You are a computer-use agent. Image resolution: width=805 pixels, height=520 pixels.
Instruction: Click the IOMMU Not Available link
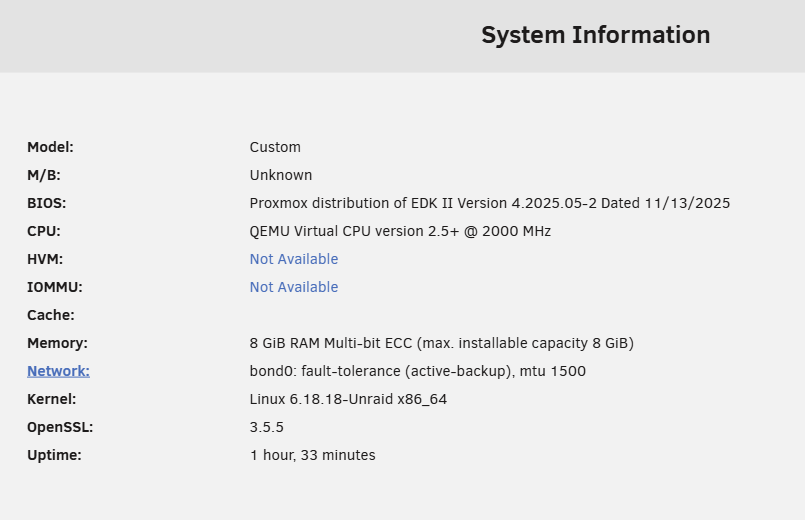point(294,287)
